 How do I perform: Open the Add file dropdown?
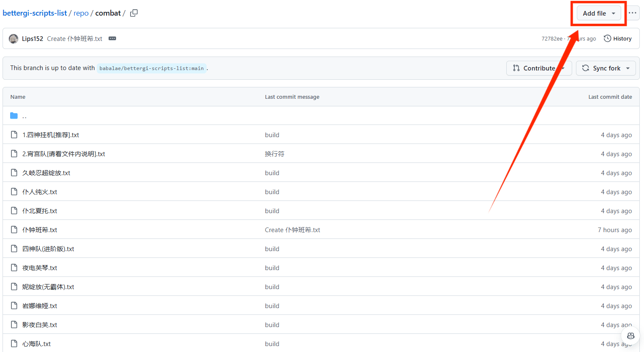599,13
